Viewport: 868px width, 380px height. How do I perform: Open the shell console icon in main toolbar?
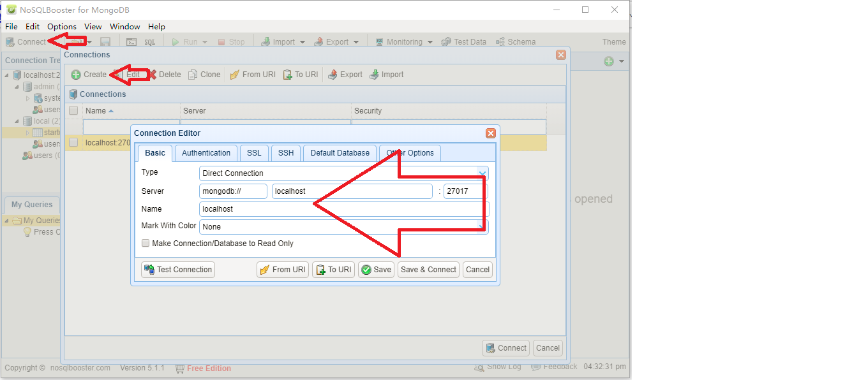pyautogui.click(x=131, y=42)
